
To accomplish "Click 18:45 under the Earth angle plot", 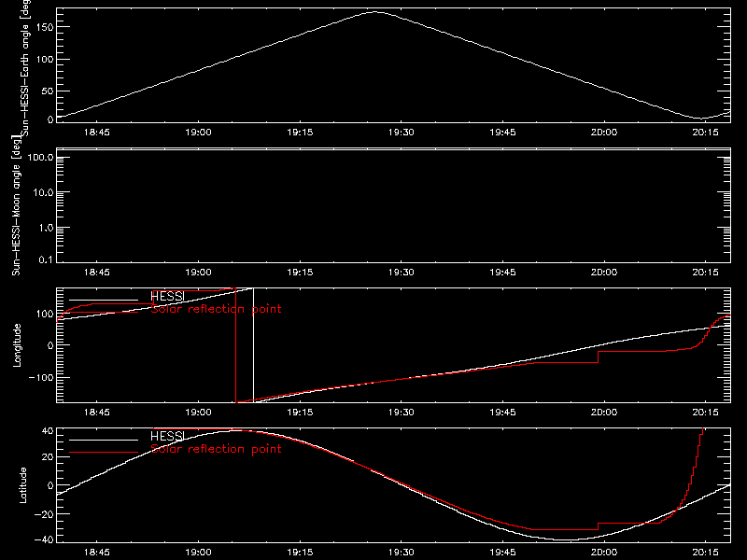I will point(97,133).
